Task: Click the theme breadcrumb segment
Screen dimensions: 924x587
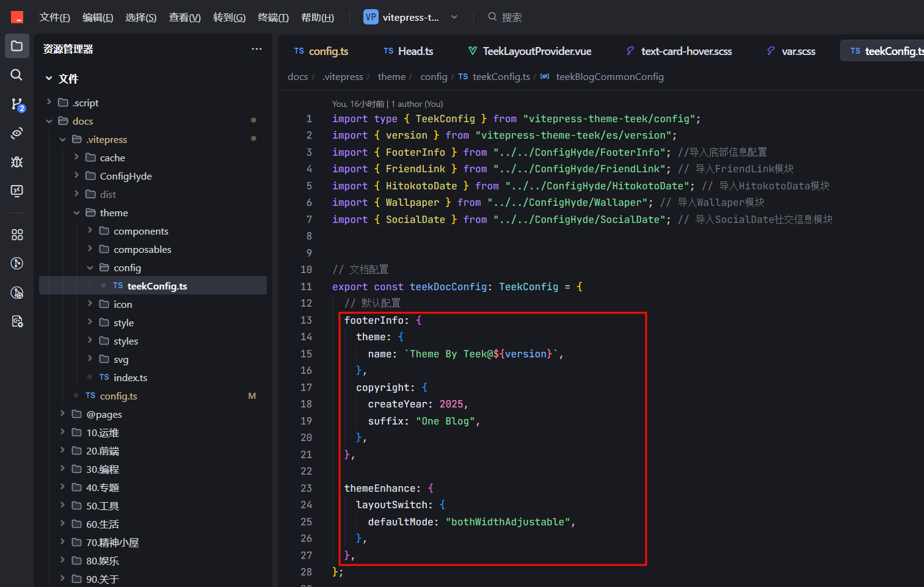Action: (x=391, y=76)
